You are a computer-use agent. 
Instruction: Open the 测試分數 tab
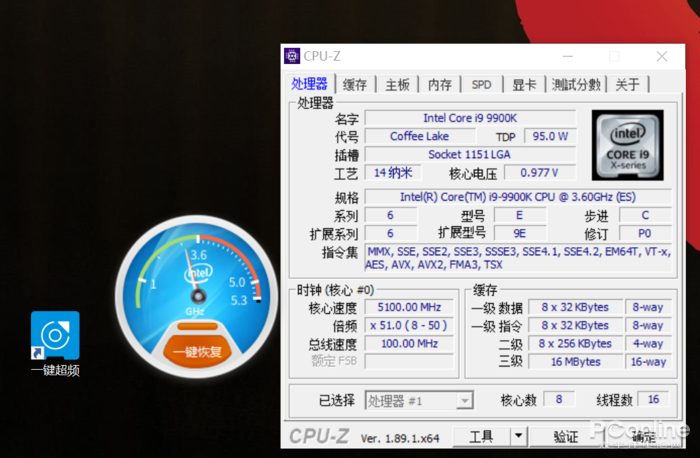click(576, 84)
